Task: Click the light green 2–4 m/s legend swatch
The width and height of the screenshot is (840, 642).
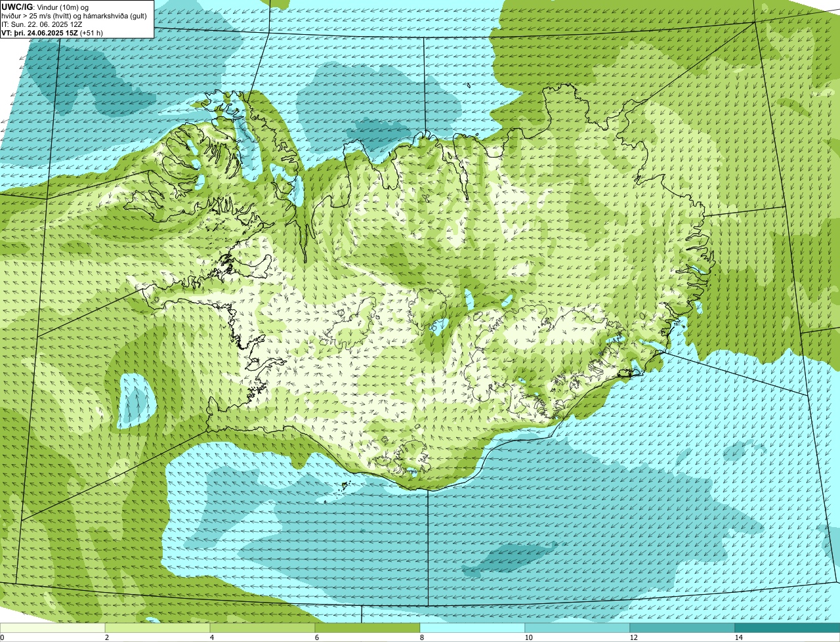Action: (157, 628)
